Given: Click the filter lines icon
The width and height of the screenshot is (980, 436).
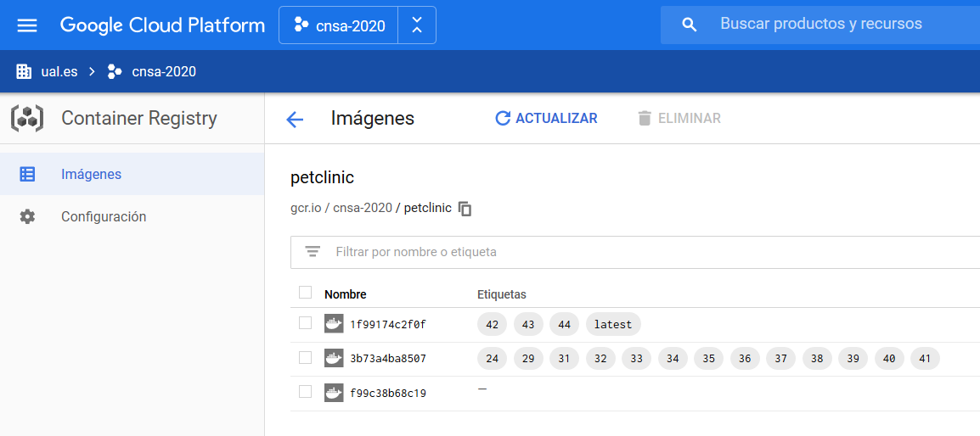Looking at the screenshot, I should tap(313, 252).
